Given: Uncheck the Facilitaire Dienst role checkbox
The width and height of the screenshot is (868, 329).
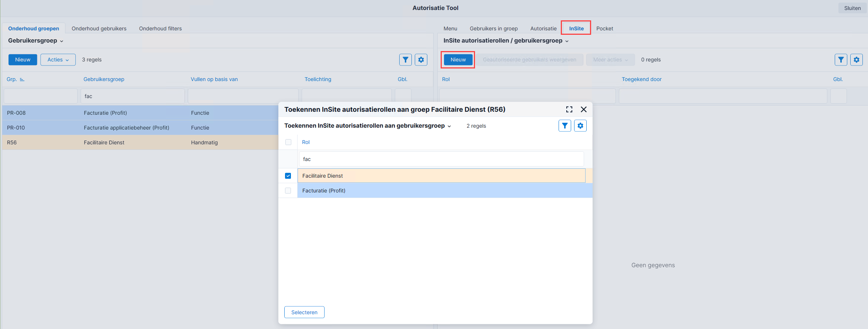Looking at the screenshot, I should tap(288, 176).
